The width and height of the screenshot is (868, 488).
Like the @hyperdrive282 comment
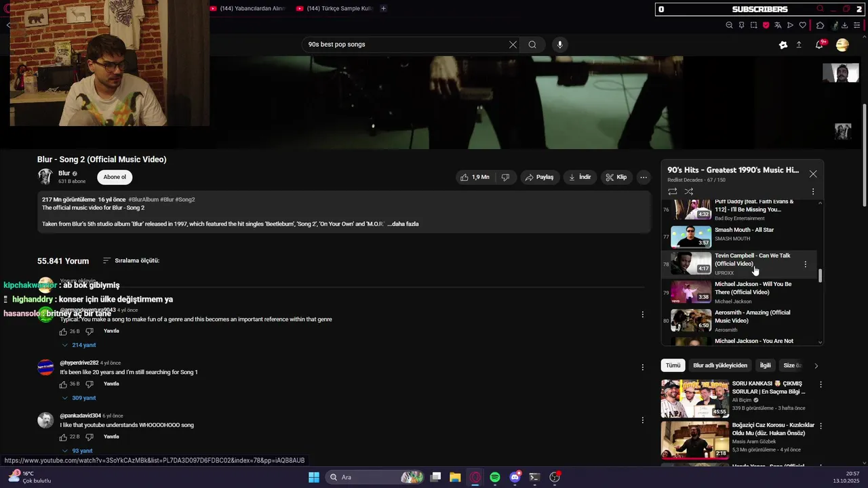[64, 384]
